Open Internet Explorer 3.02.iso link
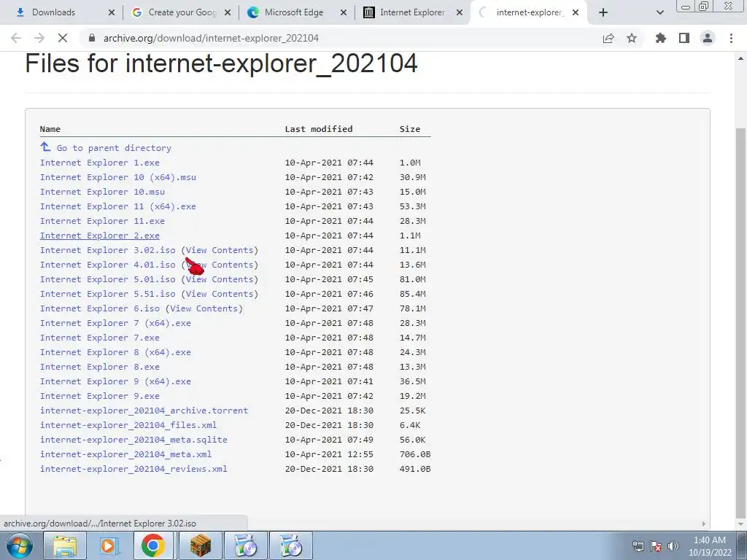 pos(108,250)
